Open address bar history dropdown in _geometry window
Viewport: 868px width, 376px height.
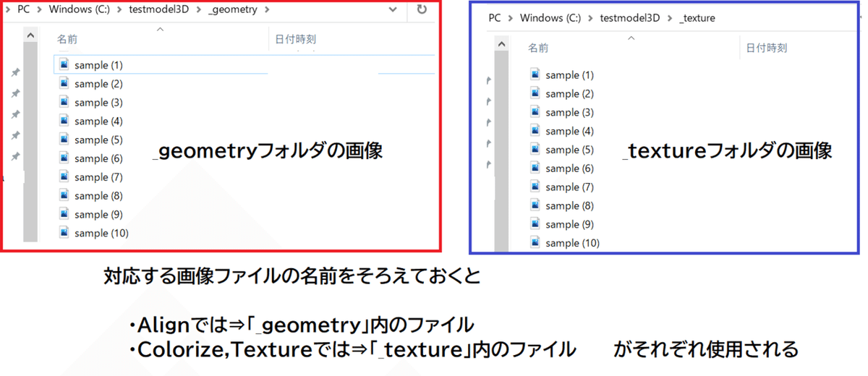pyautogui.click(x=393, y=10)
